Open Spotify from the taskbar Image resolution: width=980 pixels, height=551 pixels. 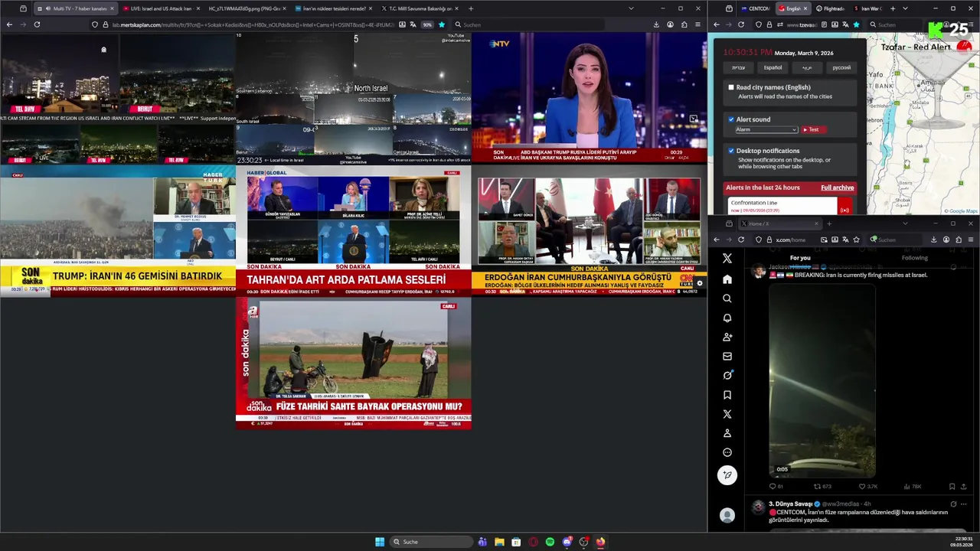[x=550, y=542]
